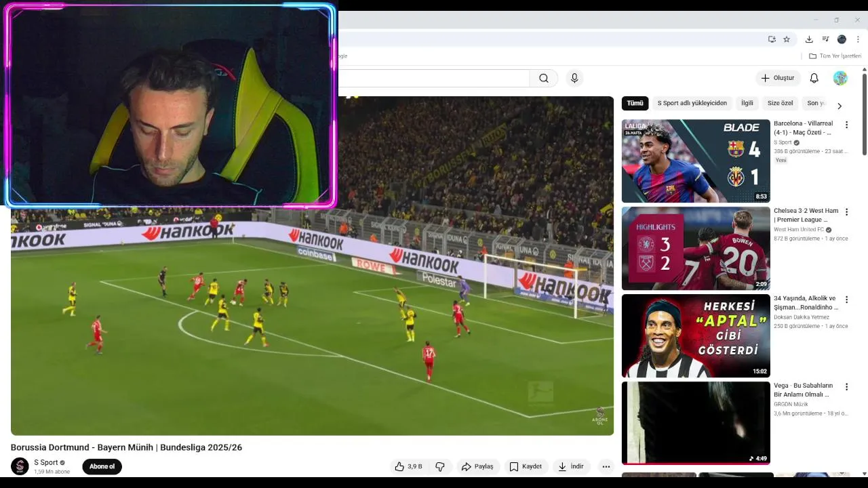Open options for Chelsea 3-2 West Ham video
Image resolution: width=868 pixels, height=488 pixels.
[846, 212]
